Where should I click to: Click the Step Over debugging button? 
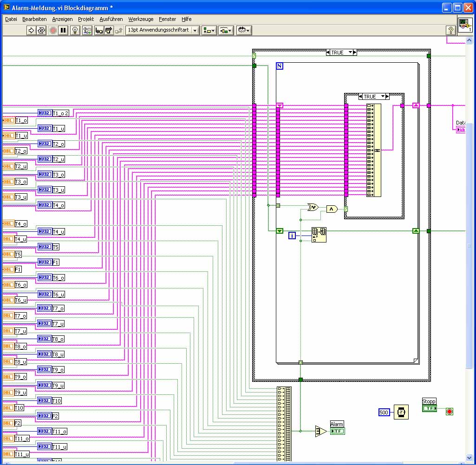[x=109, y=30]
